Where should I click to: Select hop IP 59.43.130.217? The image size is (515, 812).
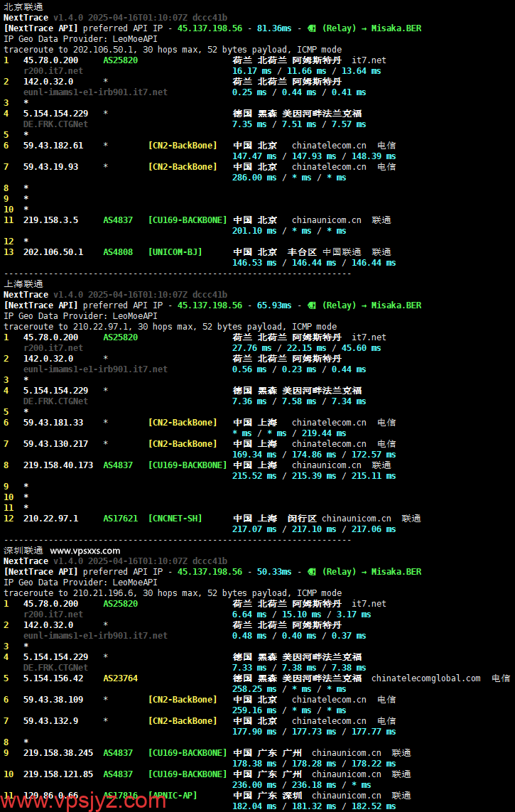[x=56, y=444]
